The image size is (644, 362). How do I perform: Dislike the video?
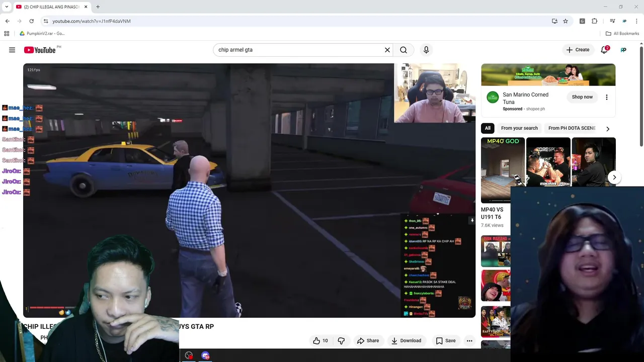[341, 341]
